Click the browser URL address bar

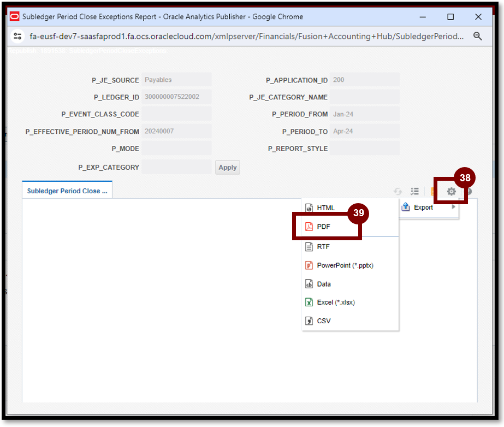tap(247, 36)
